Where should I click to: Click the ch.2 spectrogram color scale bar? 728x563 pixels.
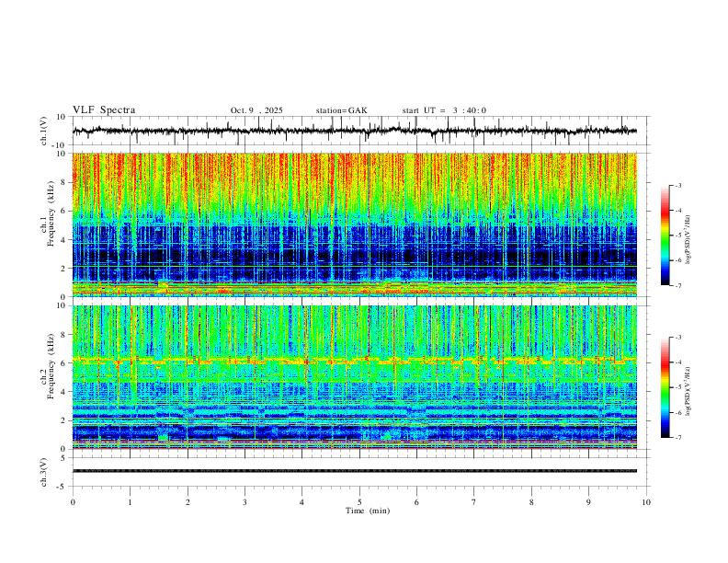pos(665,387)
